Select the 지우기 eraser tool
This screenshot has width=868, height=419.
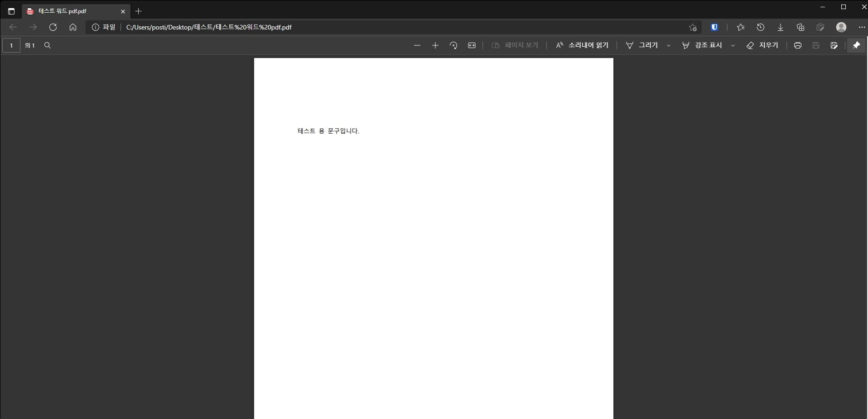click(763, 45)
